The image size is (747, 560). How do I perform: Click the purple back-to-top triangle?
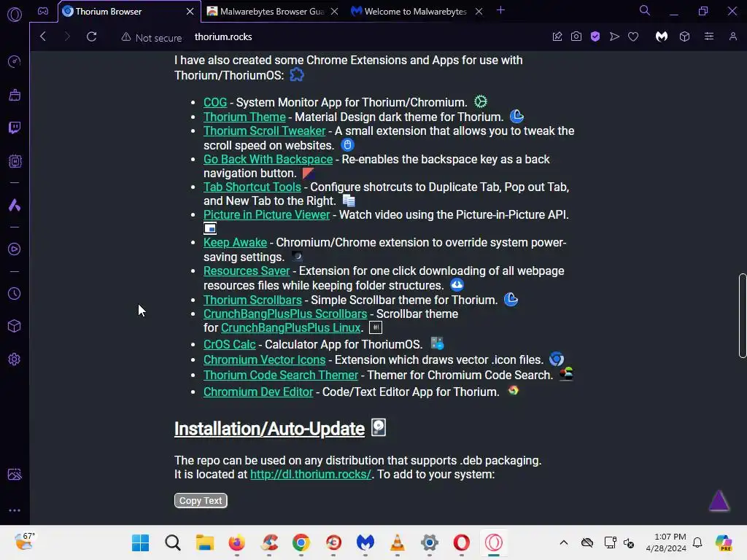pyautogui.click(x=719, y=501)
